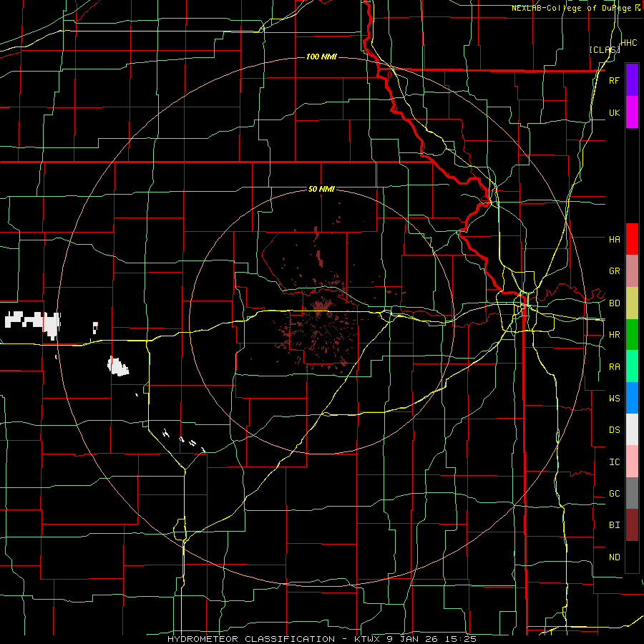644x644 pixels.
Task: Click the 'HA' legend label
Action: pyautogui.click(x=614, y=239)
